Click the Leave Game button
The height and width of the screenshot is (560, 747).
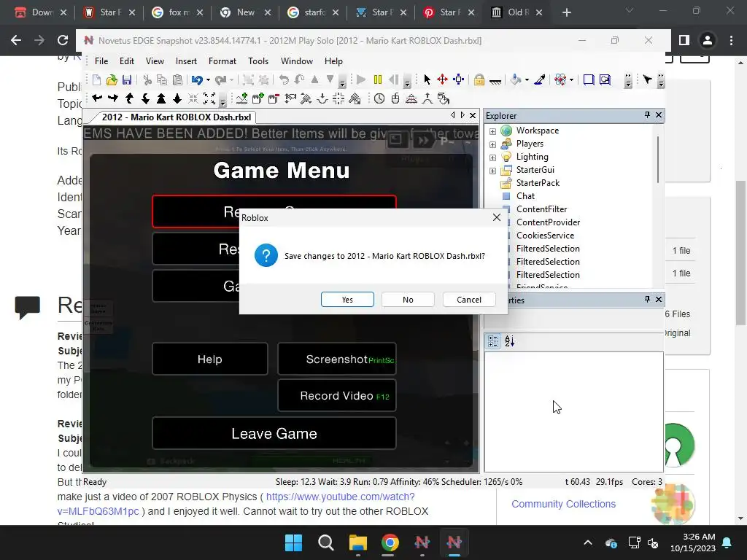(x=274, y=433)
